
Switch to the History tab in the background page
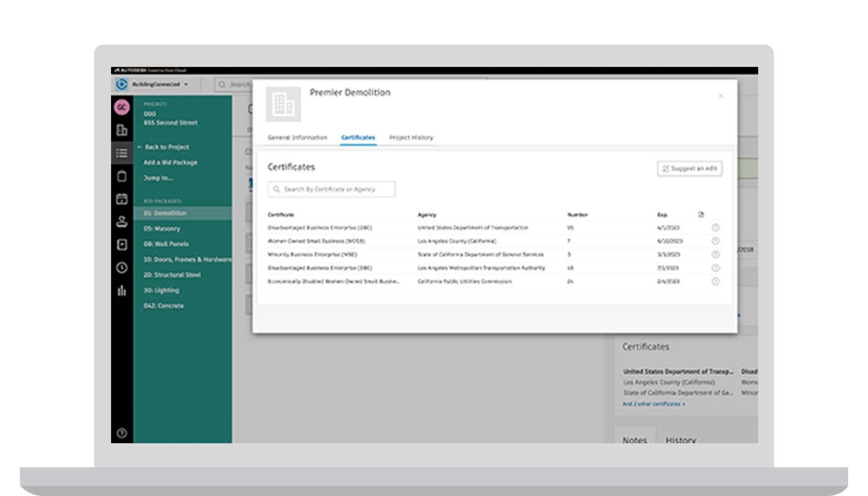pyautogui.click(x=681, y=440)
